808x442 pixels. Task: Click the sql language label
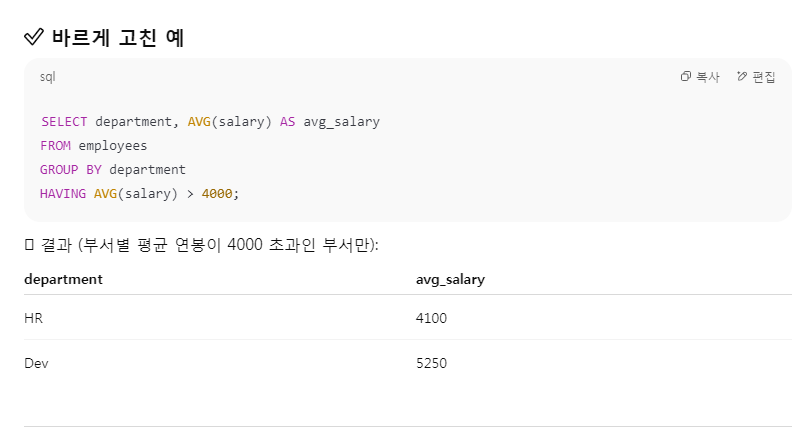47,77
